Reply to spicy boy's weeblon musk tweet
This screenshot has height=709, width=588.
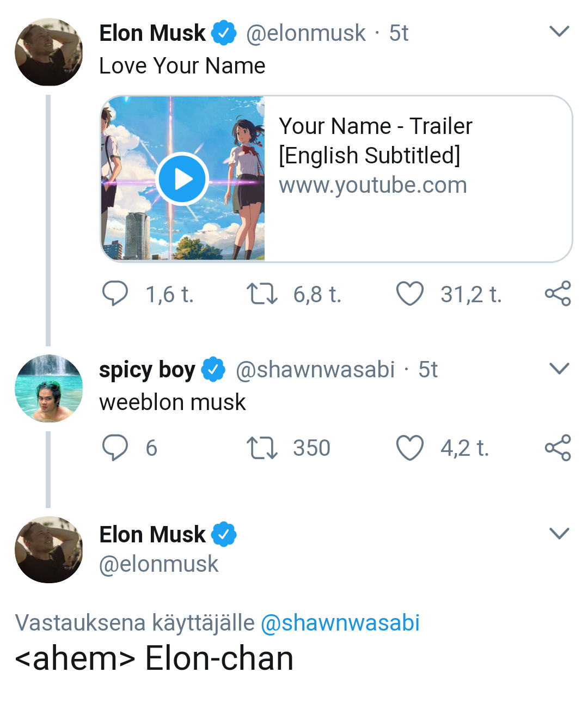point(115,448)
